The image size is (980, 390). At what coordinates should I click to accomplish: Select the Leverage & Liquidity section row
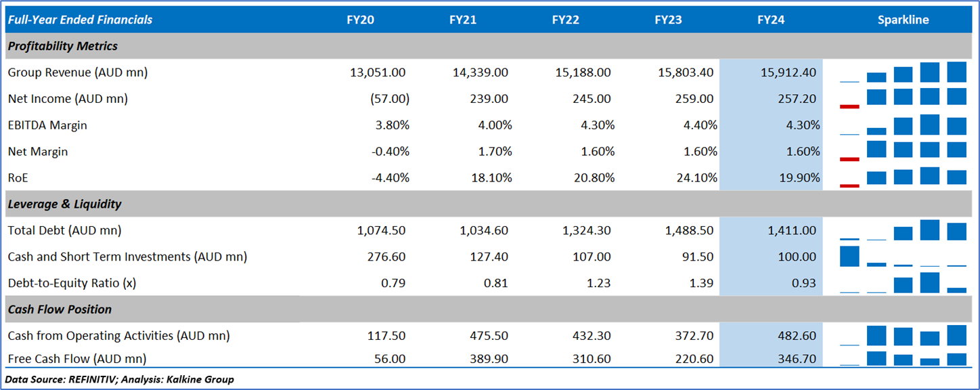click(64, 204)
